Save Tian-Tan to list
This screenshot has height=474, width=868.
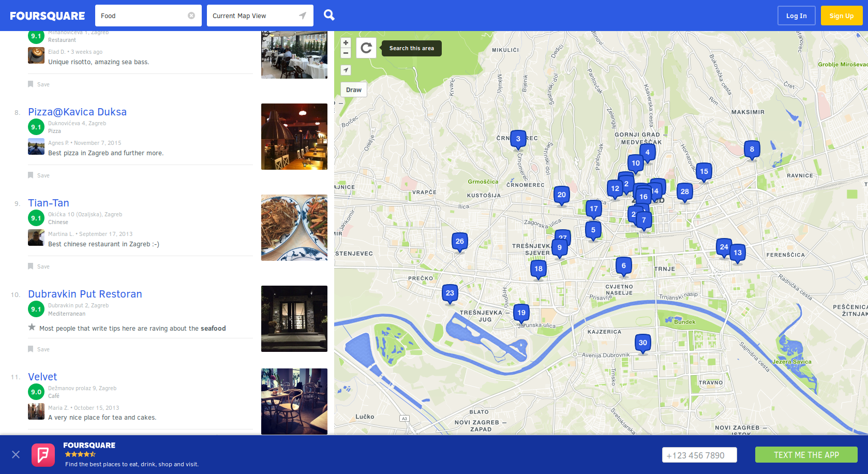(39, 266)
